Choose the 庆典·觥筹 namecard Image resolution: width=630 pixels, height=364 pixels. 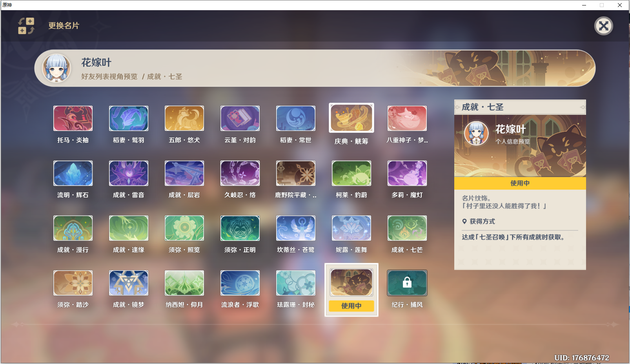(351, 118)
